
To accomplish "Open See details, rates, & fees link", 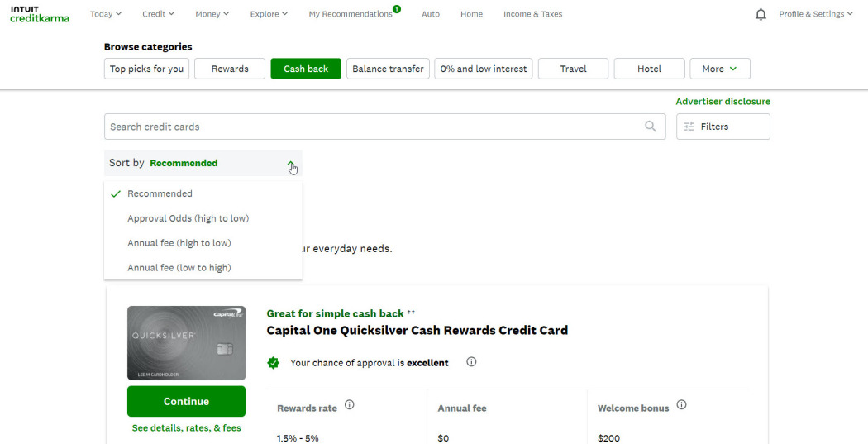I will tap(187, 428).
